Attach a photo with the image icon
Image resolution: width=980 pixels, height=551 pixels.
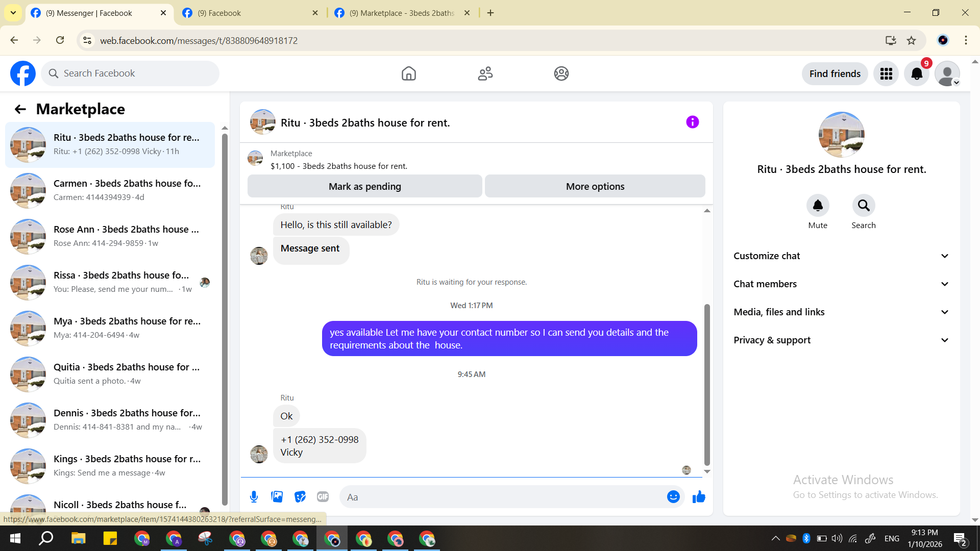277,496
